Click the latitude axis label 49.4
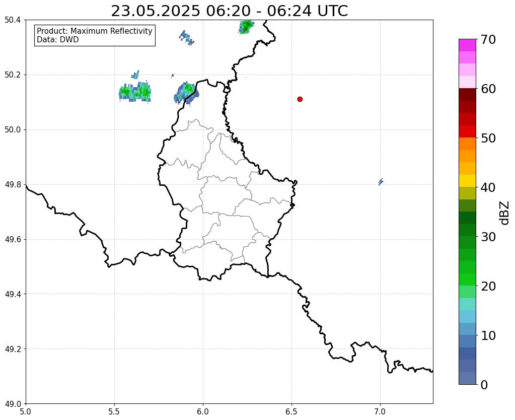This screenshot has width=515, height=420. (x=13, y=294)
